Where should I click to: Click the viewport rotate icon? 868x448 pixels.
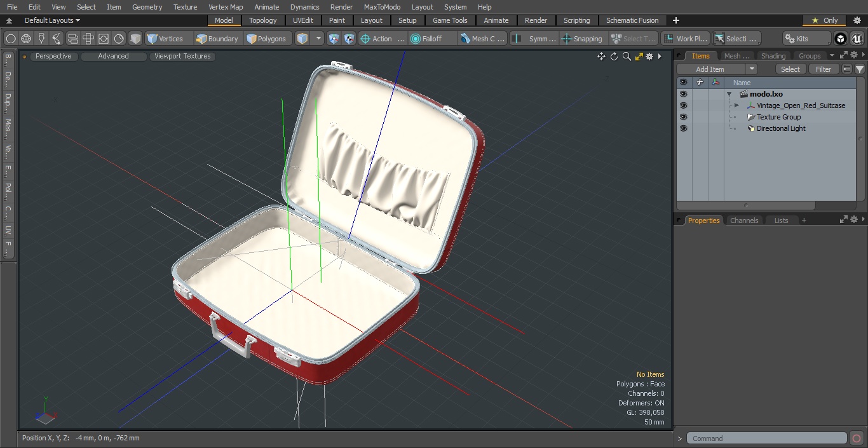[x=614, y=57]
